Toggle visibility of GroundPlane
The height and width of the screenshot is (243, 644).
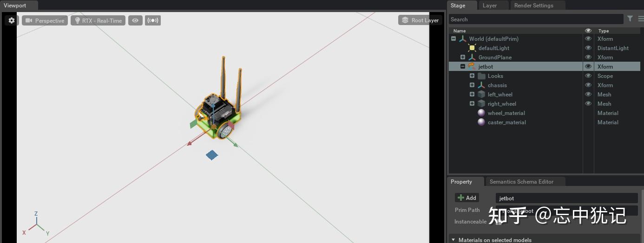588,58
